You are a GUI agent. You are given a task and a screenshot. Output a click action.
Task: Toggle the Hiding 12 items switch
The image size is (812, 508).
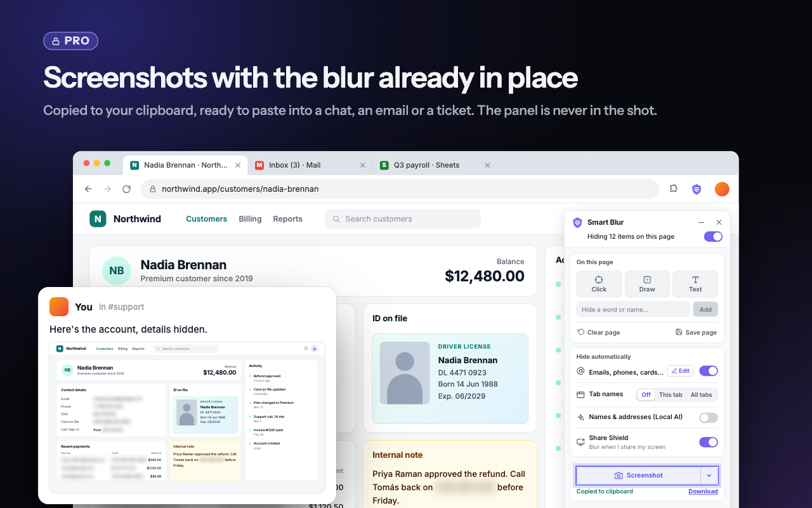pos(713,236)
